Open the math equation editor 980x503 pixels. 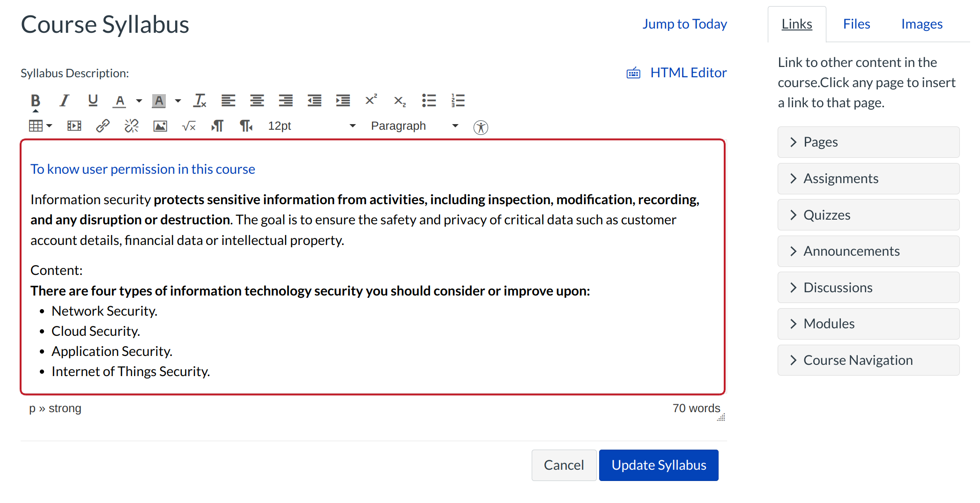(189, 126)
